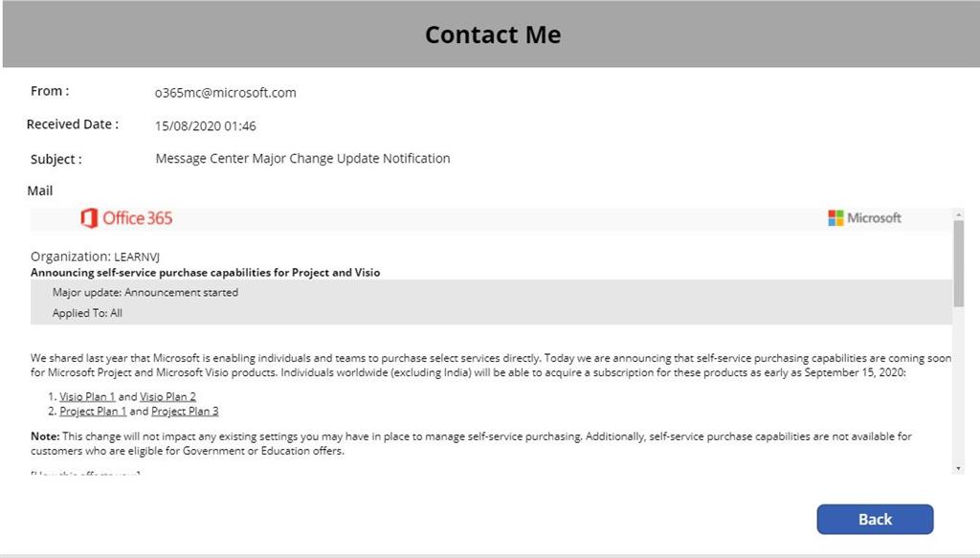
Task: Click the Contact Me page title
Action: click(x=492, y=34)
